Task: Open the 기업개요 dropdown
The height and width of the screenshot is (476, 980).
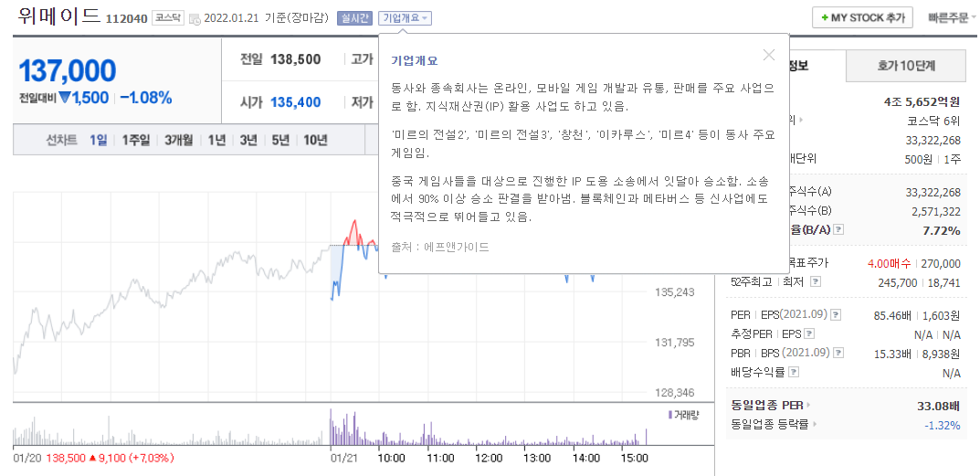Action: pyautogui.click(x=405, y=18)
